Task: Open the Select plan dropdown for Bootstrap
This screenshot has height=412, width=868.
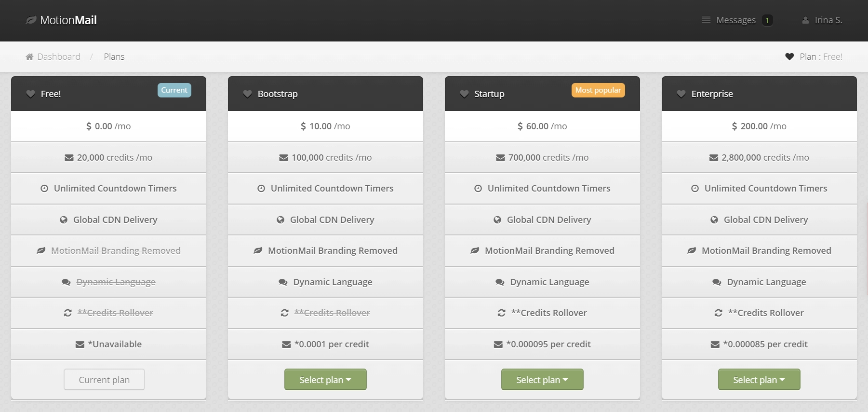Action: pyautogui.click(x=325, y=379)
